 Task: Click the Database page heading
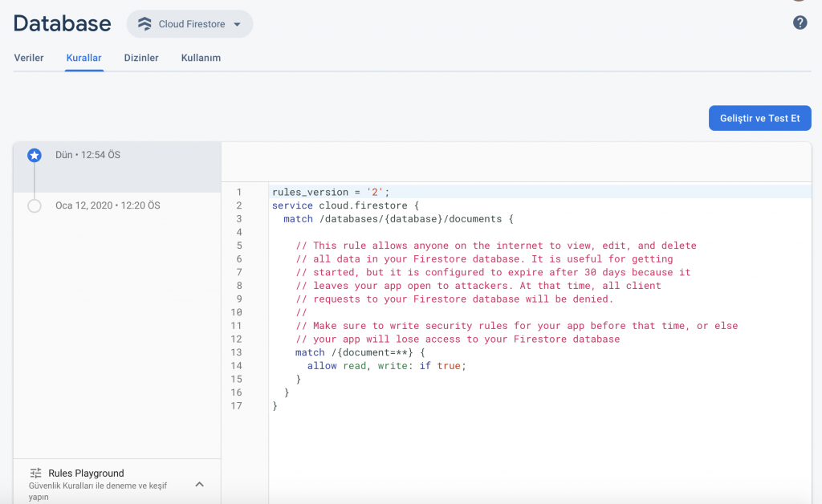(63, 24)
